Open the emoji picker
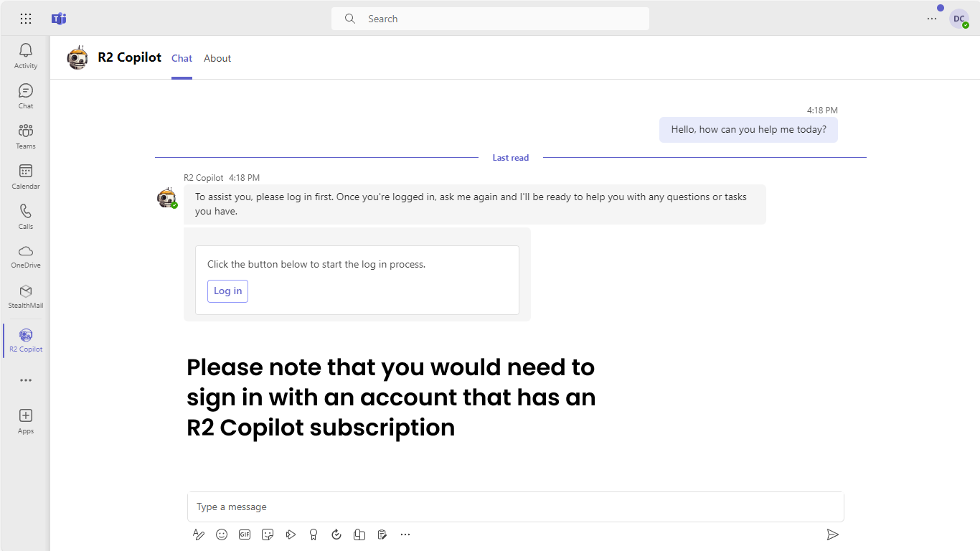 tap(222, 534)
